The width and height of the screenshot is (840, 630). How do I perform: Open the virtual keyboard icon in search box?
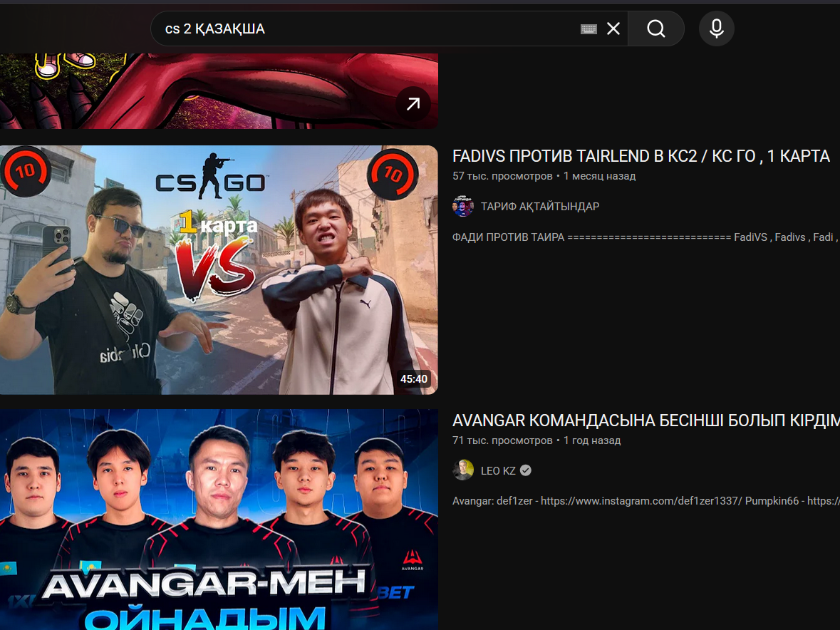[588, 29]
